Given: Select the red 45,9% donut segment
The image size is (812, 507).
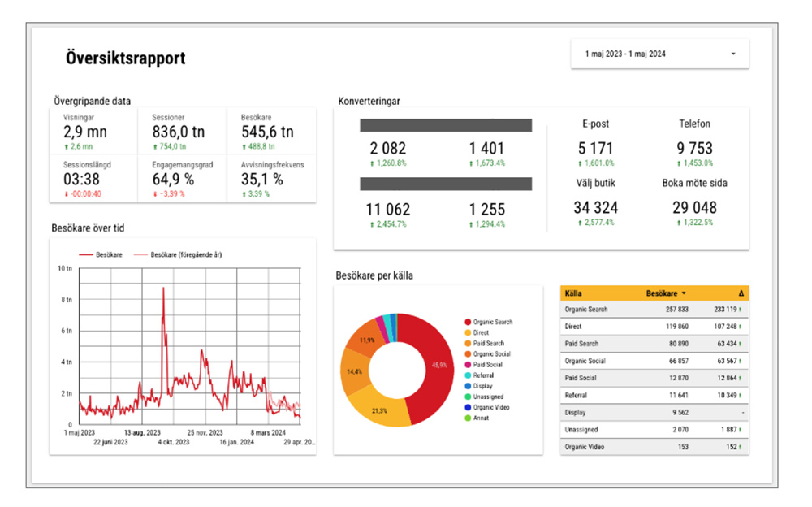Looking at the screenshot, I should click(436, 366).
